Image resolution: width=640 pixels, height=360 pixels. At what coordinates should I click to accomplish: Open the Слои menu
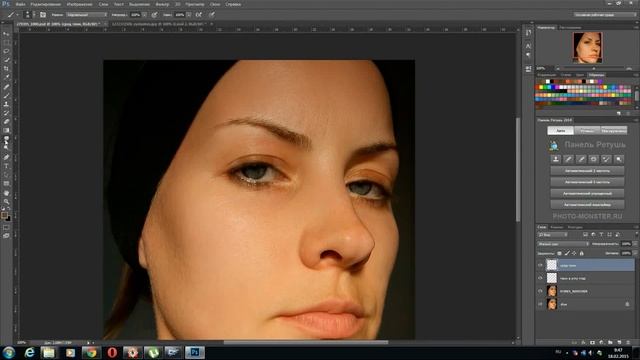point(104,4)
